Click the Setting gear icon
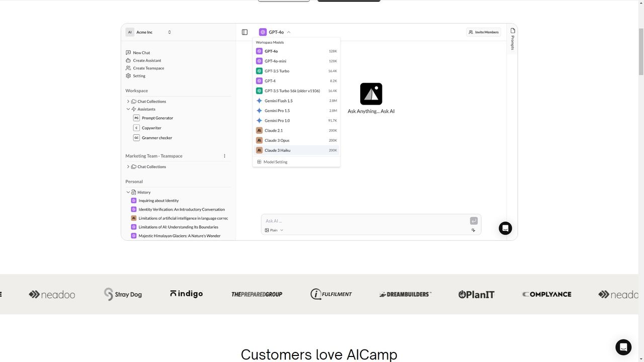The height and width of the screenshot is (362, 644). 128,76
